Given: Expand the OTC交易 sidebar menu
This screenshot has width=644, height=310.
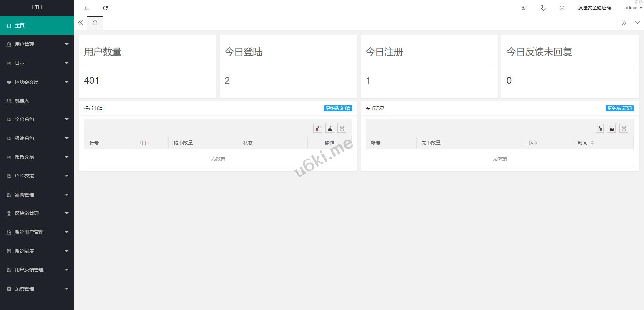Looking at the screenshot, I should point(37,176).
